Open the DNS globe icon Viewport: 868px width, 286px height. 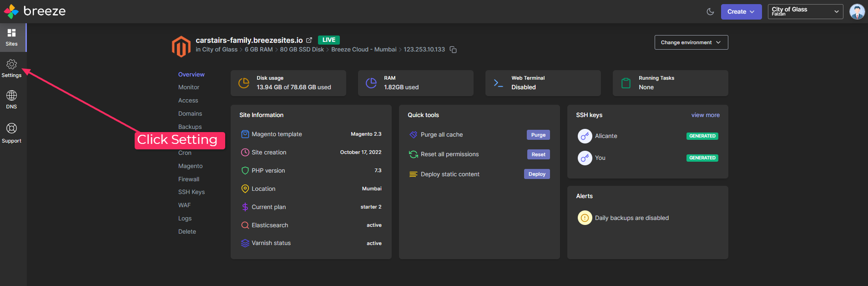[x=12, y=95]
